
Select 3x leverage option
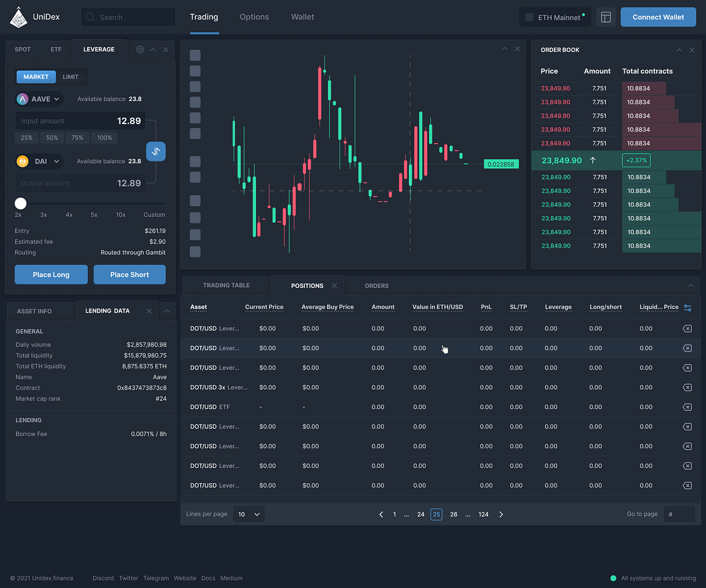coord(44,215)
